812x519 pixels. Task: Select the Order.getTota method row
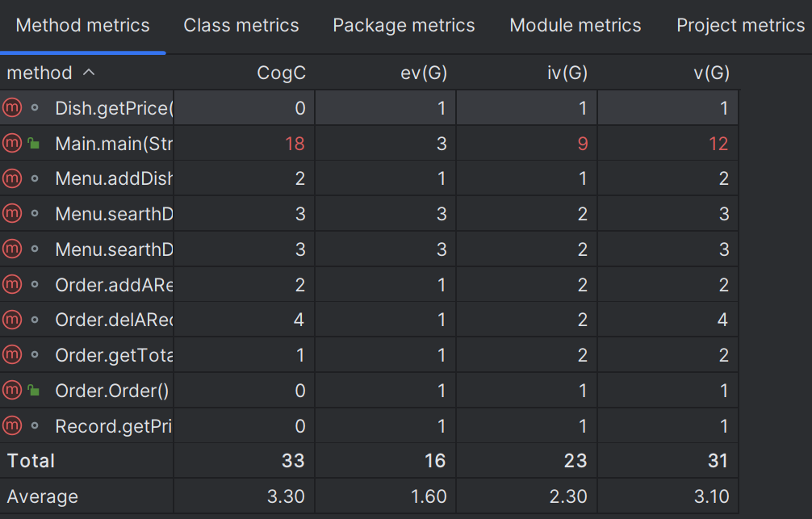click(114, 355)
